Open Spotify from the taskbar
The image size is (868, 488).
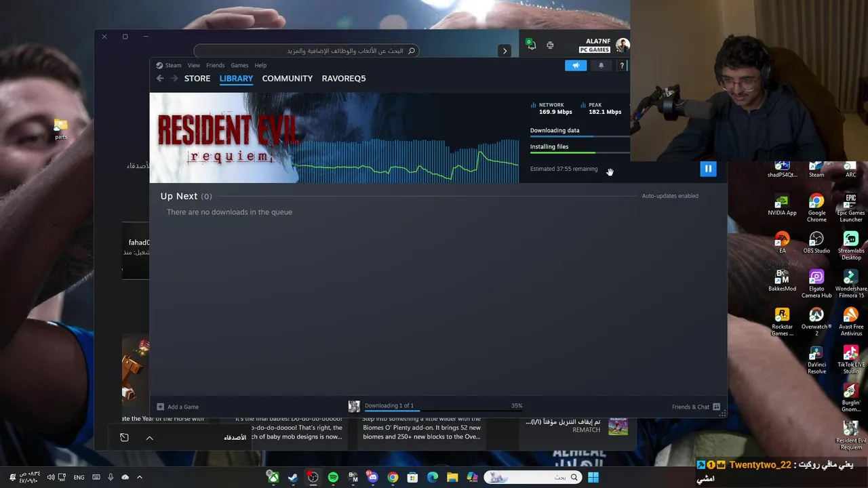point(333,478)
